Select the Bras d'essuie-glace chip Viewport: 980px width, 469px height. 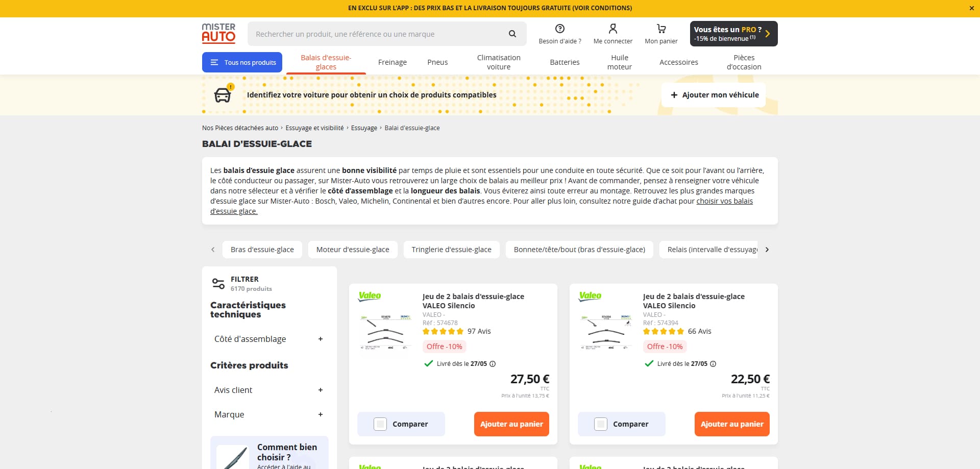pyautogui.click(x=262, y=250)
